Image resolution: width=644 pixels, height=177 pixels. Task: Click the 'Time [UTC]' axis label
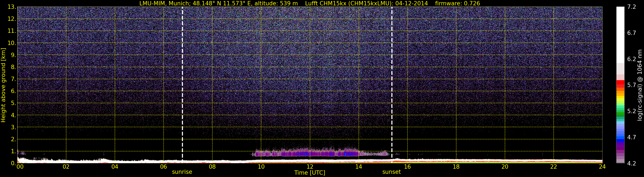click(x=310, y=173)
